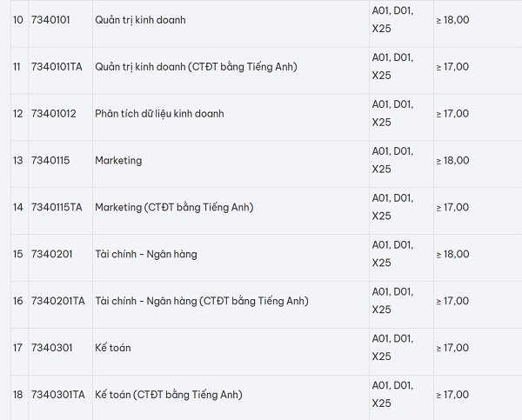522x420 pixels.
Task: Select row number 16 cell
Action: click(x=18, y=301)
